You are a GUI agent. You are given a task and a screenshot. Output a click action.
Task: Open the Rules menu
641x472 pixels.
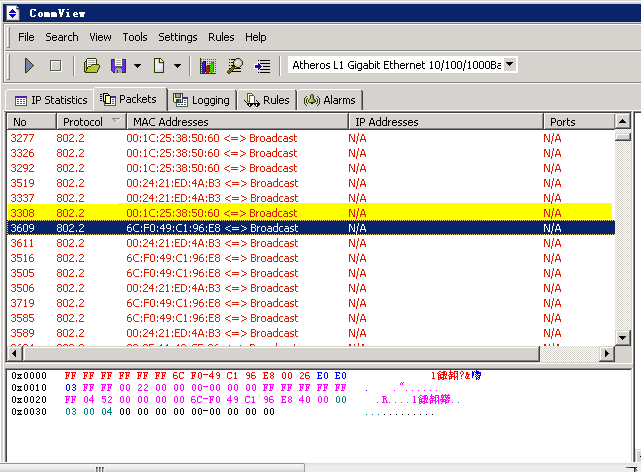[221, 37]
